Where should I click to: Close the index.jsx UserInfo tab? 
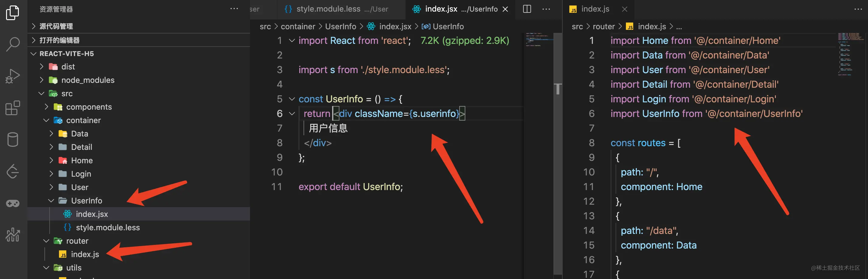point(505,9)
